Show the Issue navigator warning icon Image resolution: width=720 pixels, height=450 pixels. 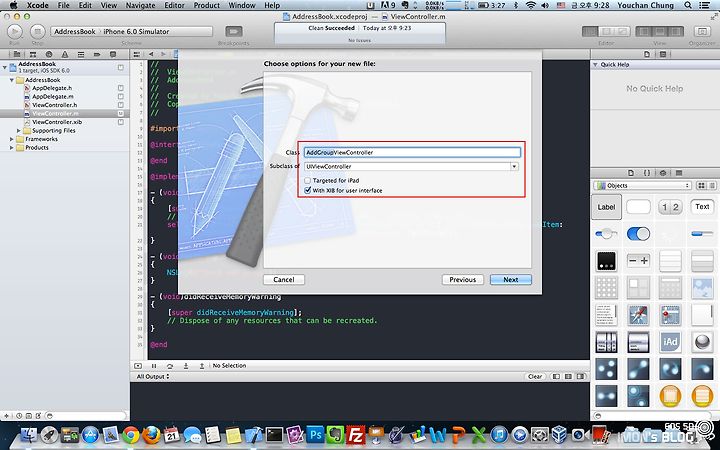[65, 54]
